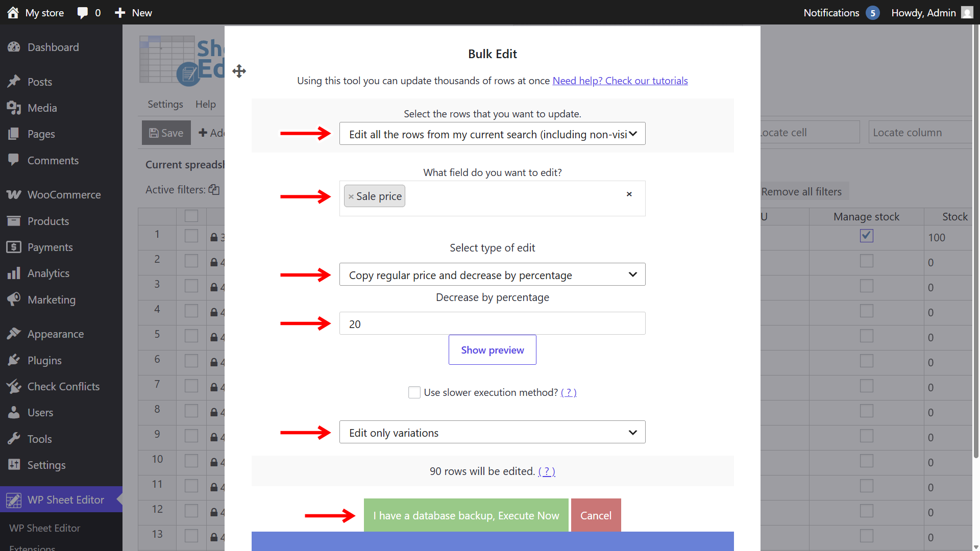This screenshot has height=551, width=980.
Task: Open the Edit only variations dropdown
Action: (x=492, y=432)
